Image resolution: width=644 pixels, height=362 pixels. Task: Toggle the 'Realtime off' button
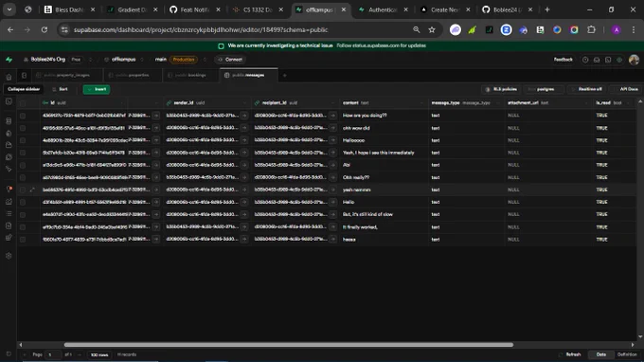586,89
